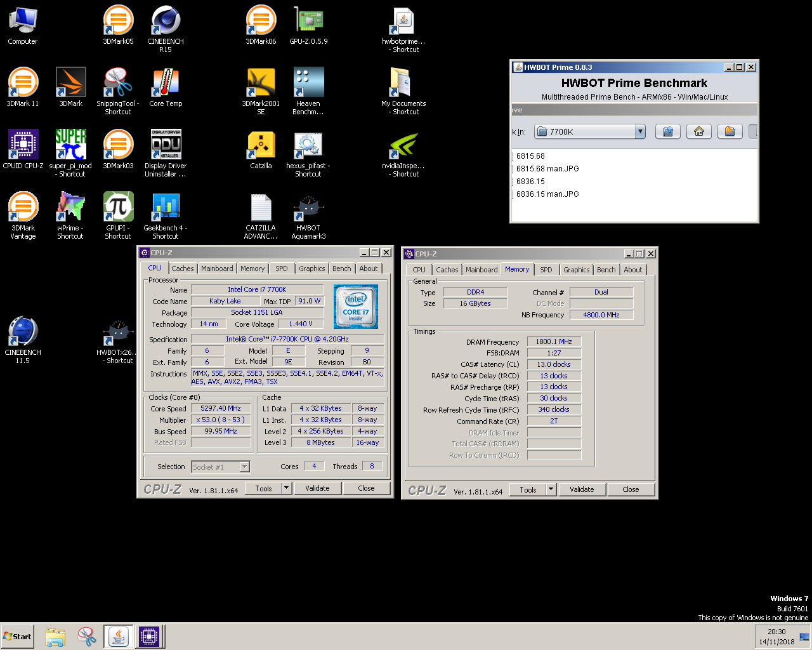Launch the wPrime shortcut
The height and width of the screenshot is (650, 812).
click(70, 216)
